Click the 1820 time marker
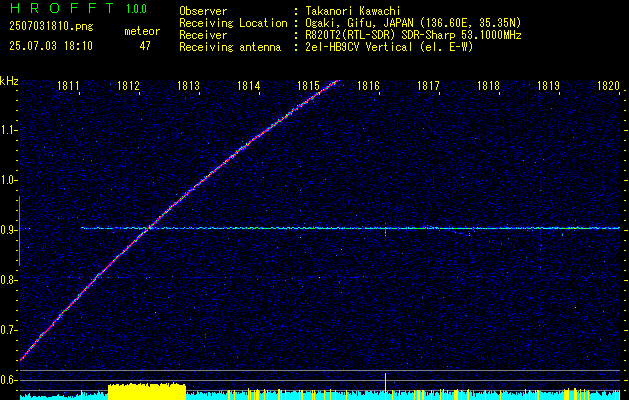This screenshot has height=400, width=629. click(x=609, y=86)
